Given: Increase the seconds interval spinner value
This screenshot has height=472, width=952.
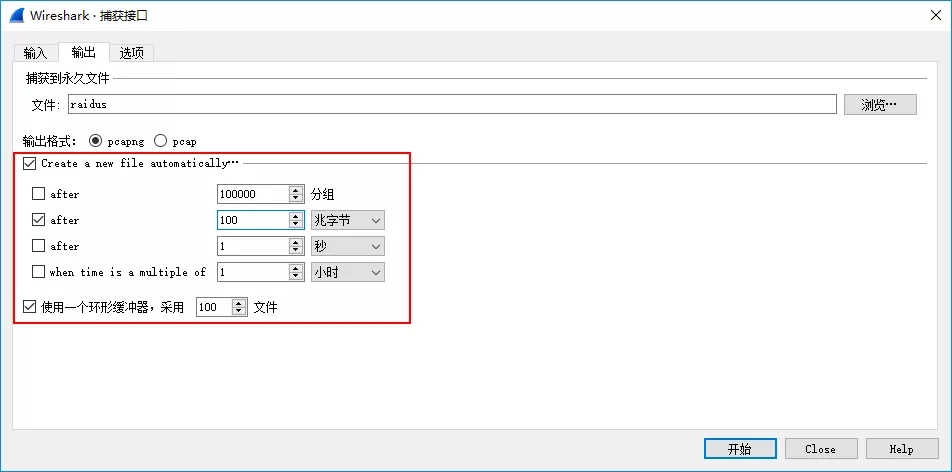Looking at the screenshot, I should [x=296, y=242].
